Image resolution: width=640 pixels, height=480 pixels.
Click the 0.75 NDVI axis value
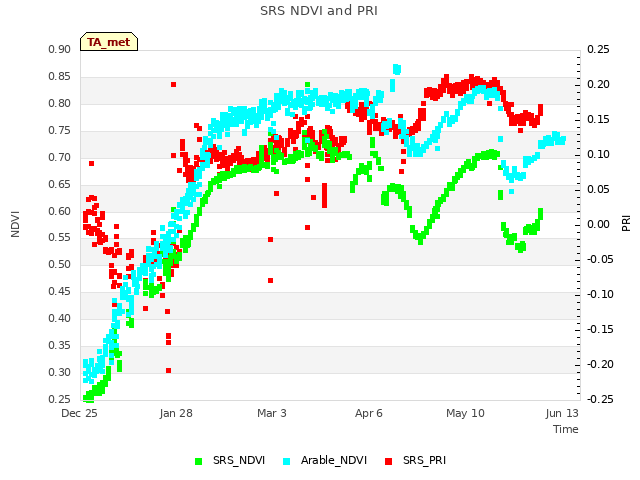(60, 130)
